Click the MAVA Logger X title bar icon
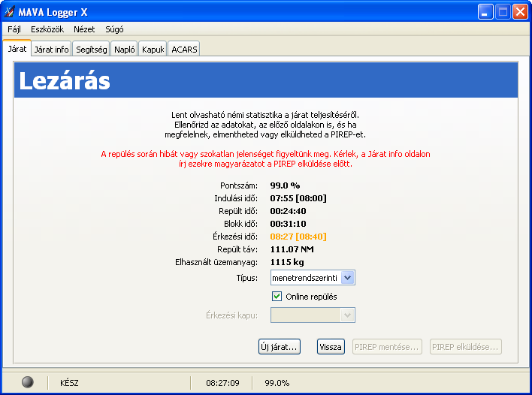This screenshot has width=532, height=395. point(9,12)
